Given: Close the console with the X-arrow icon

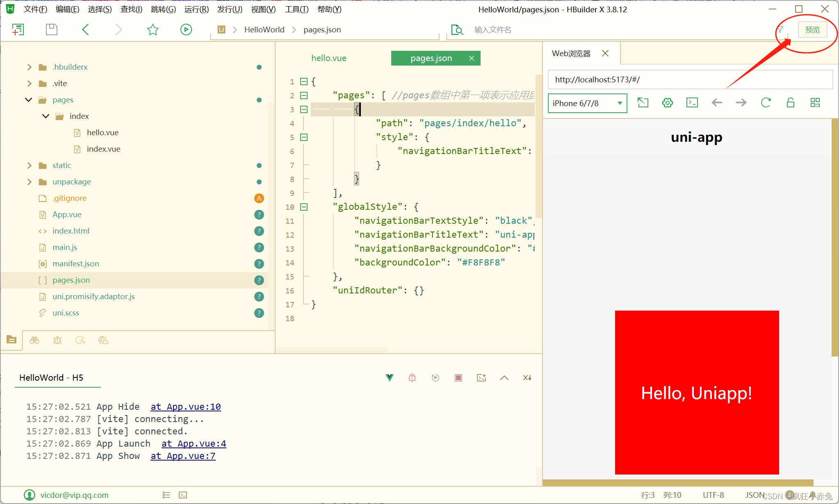Looking at the screenshot, I should pos(527,378).
